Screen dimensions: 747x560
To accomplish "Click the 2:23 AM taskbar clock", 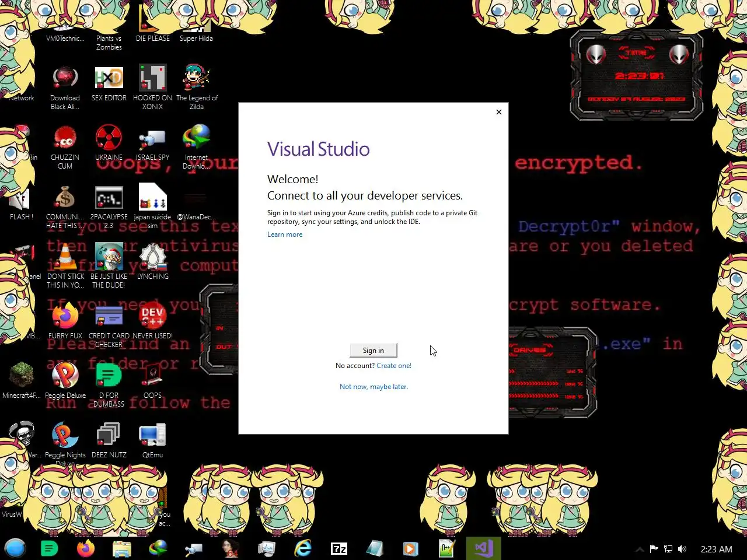I will click(x=716, y=549).
